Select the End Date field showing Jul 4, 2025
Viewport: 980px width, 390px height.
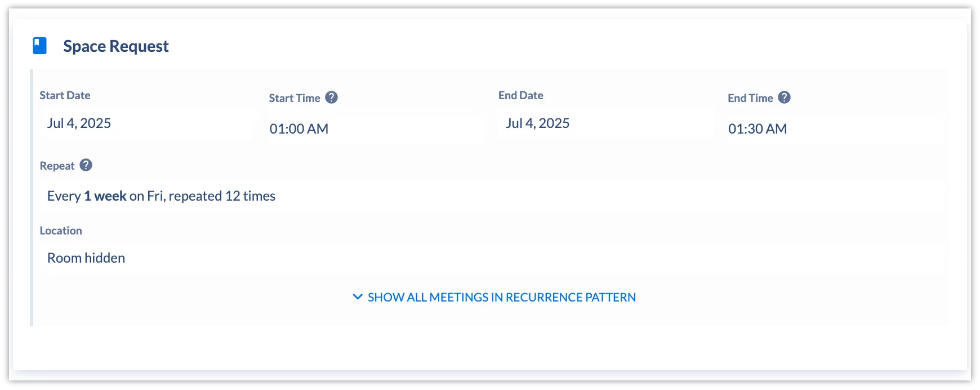tap(607, 123)
